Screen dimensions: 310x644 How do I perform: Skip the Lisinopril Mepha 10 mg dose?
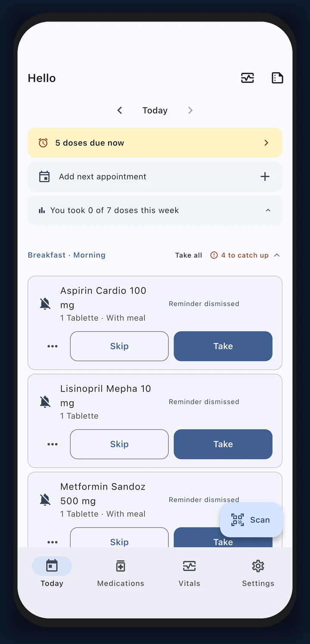tap(119, 444)
